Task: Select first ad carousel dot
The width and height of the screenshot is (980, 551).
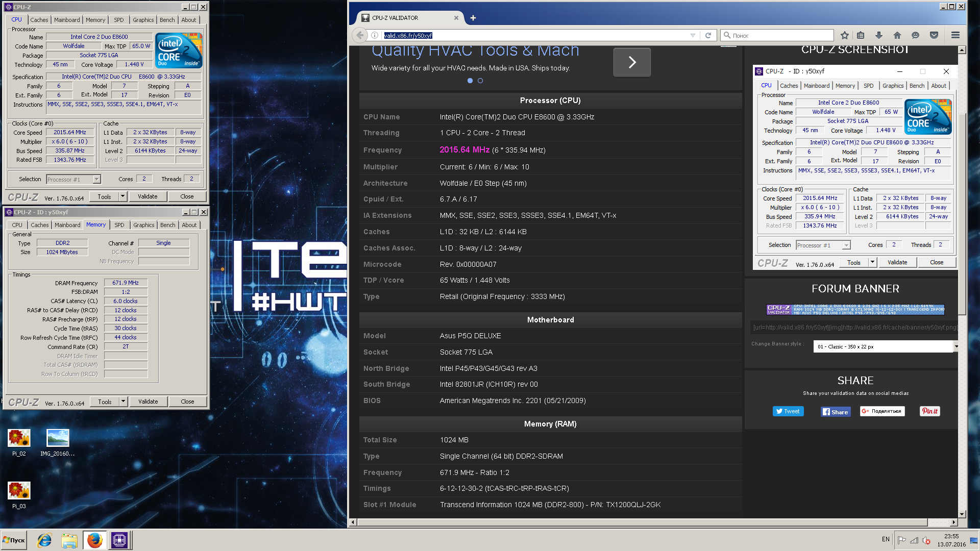Action: pyautogui.click(x=470, y=81)
